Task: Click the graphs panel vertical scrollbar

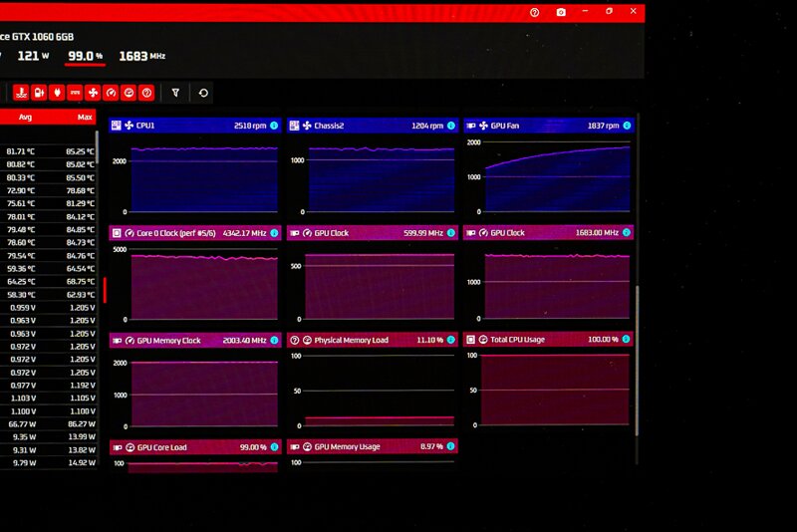Action: pyautogui.click(x=637, y=361)
